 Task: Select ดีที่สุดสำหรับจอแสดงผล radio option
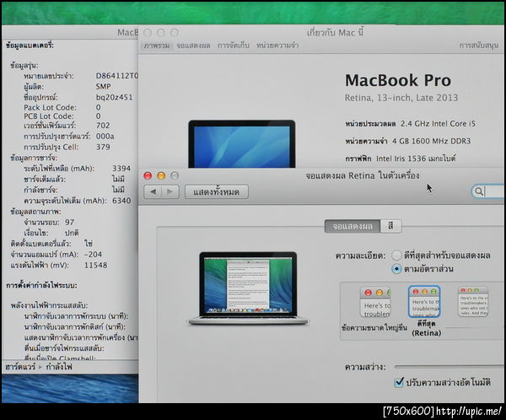pos(396,256)
